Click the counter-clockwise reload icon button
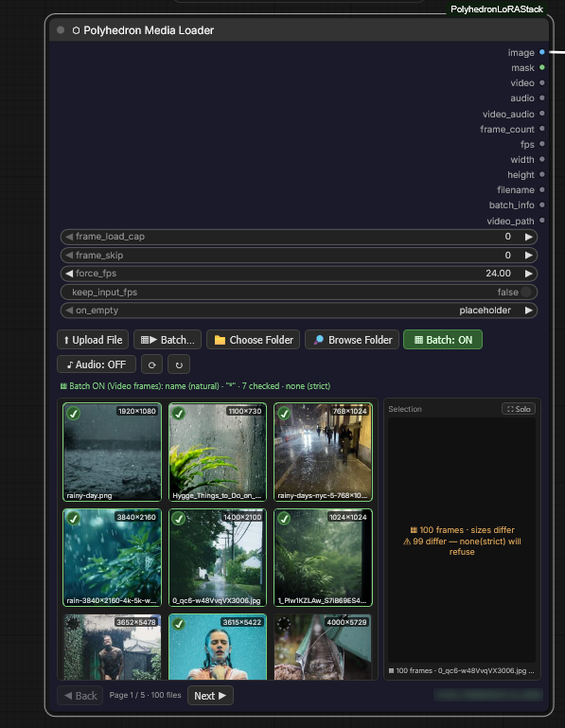The height and width of the screenshot is (728, 565). tap(179, 364)
